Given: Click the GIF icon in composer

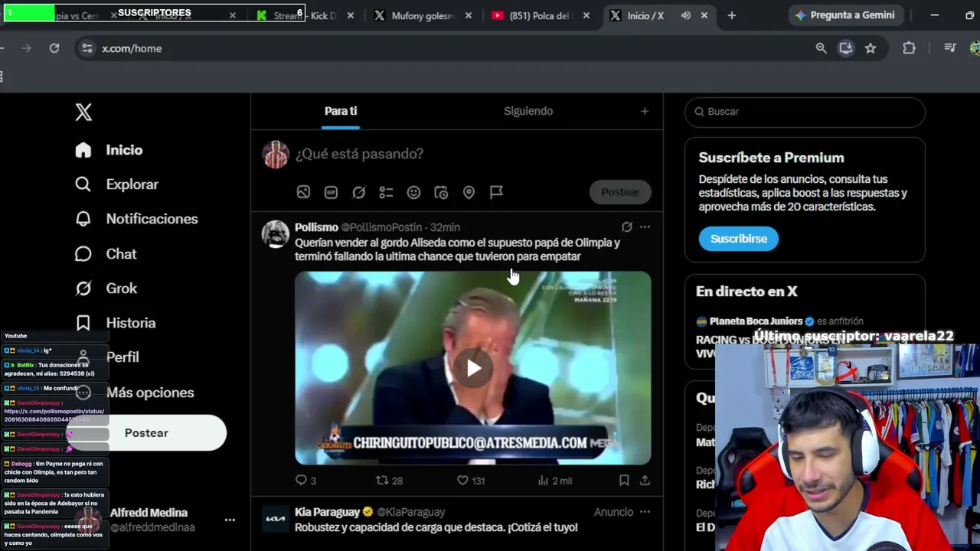Looking at the screenshot, I should tap(331, 192).
